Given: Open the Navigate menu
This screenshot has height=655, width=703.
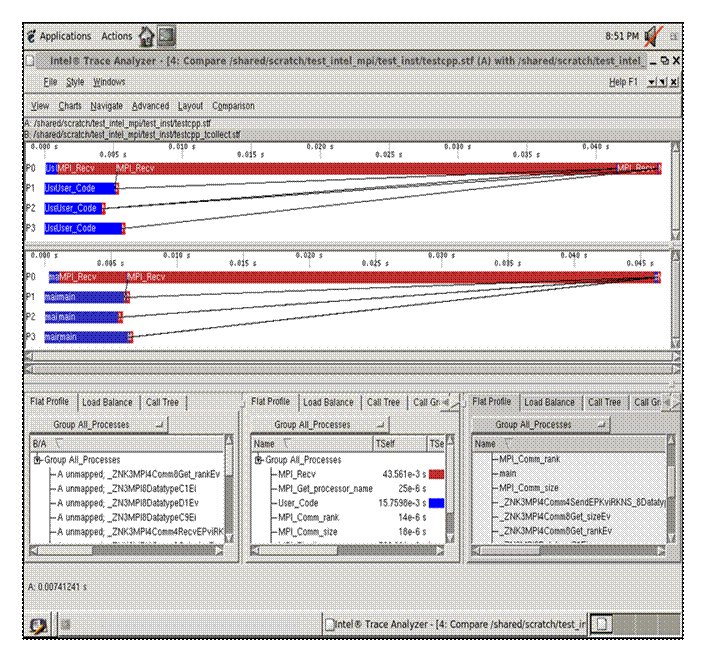Looking at the screenshot, I should tap(106, 106).
